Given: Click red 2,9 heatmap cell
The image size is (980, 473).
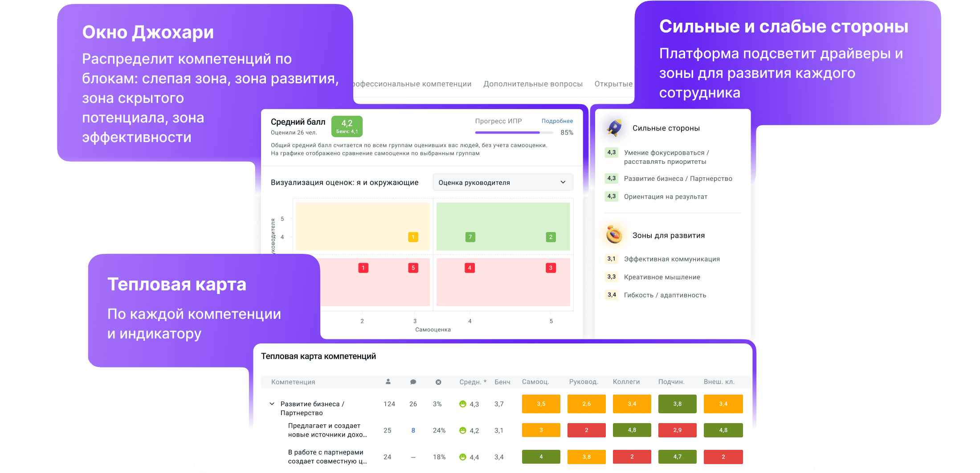Looking at the screenshot, I should tap(678, 430).
